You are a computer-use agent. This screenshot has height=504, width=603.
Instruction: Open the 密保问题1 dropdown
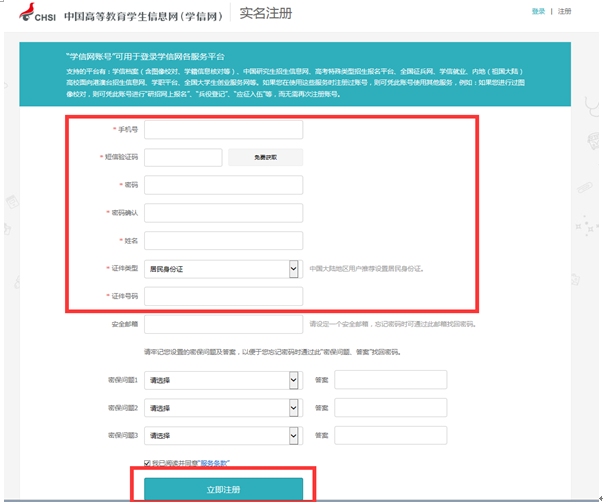(x=223, y=380)
